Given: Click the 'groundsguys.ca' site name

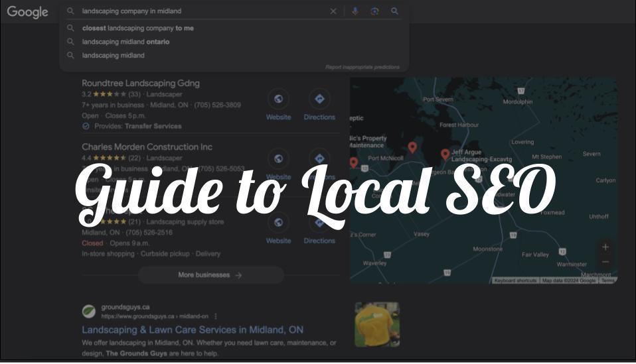Looking at the screenshot, I should (x=125, y=308).
